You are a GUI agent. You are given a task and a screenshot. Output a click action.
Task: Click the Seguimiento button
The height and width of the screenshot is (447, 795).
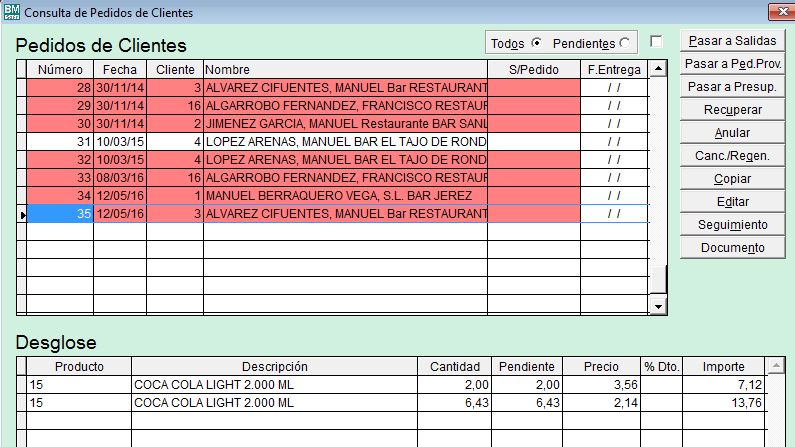pos(733,225)
